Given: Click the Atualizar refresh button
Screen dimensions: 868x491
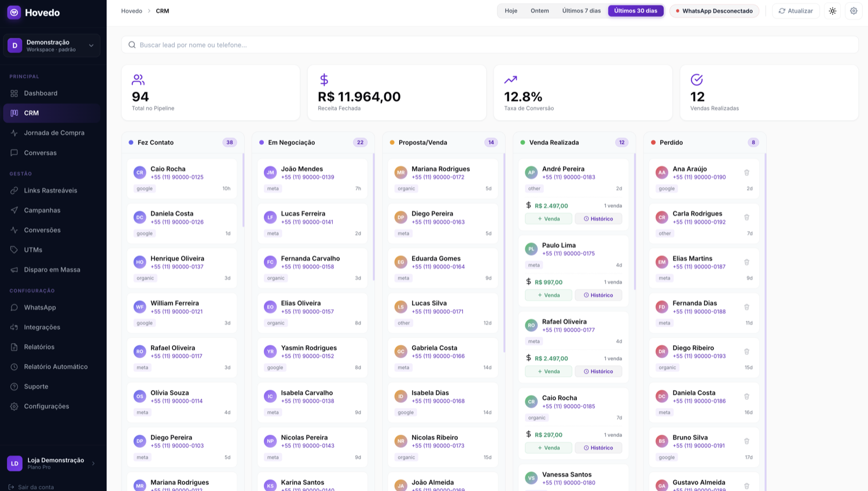Looking at the screenshot, I should pyautogui.click(x=796, y=11).
